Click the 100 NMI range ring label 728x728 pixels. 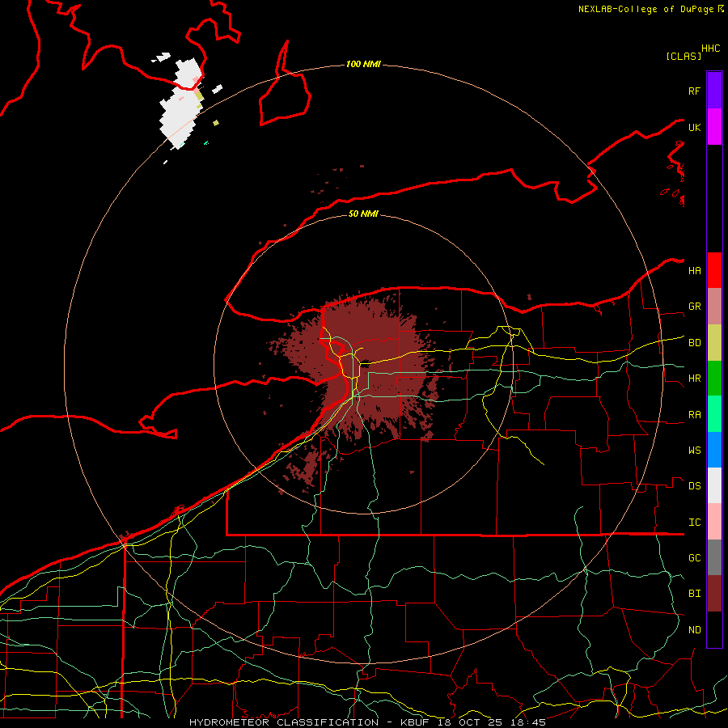(363, 64)
